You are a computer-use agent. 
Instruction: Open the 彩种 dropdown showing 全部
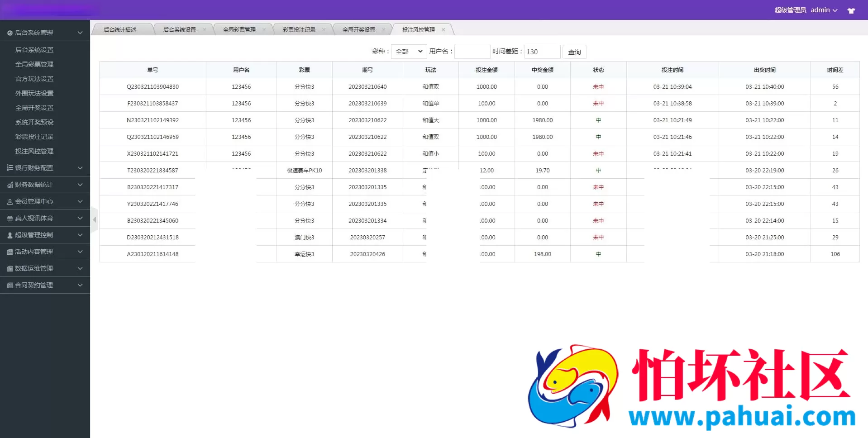point(408,51)
